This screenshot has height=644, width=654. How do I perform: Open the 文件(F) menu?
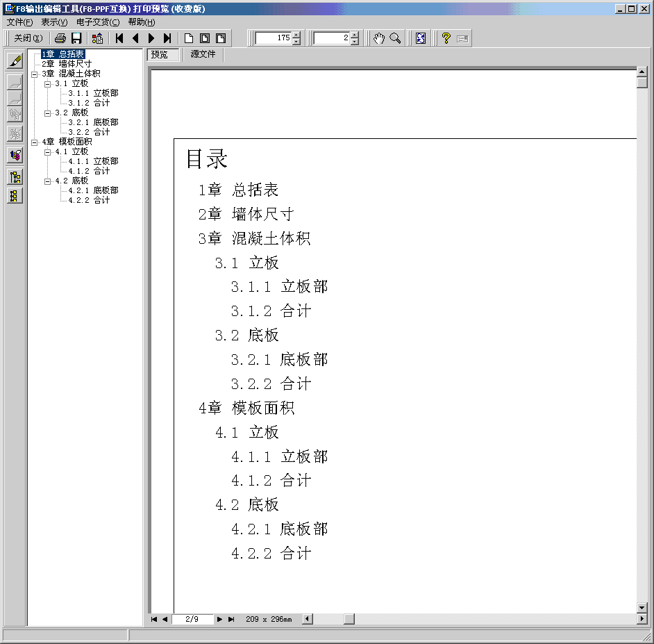tap(19, 22)
